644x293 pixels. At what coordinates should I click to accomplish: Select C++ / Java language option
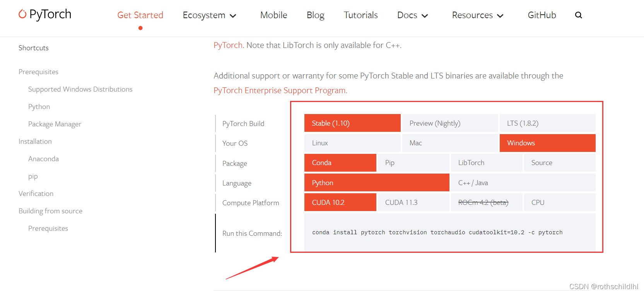point(523,182)
